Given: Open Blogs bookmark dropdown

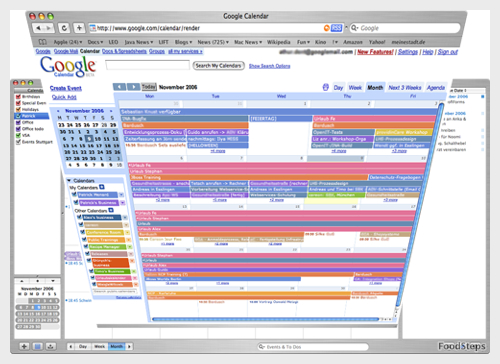Looking at the screenshot, I should click(183, 42).
